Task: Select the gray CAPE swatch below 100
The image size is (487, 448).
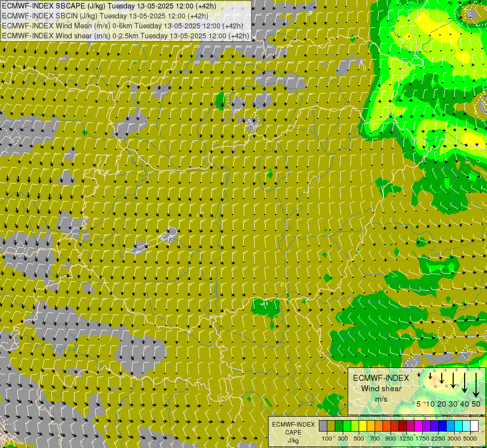Action: click(323, 426)
